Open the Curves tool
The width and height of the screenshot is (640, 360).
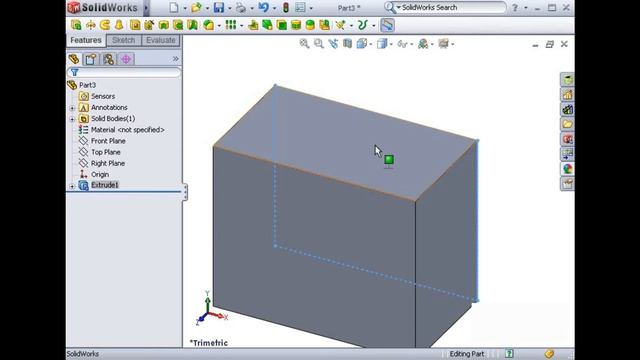point(362,25)
